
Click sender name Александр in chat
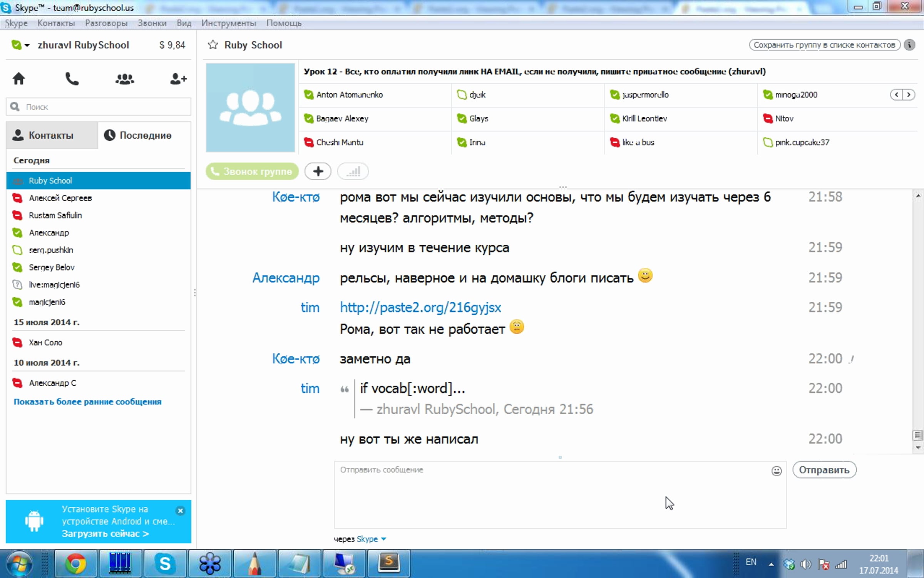click(286, 278)
